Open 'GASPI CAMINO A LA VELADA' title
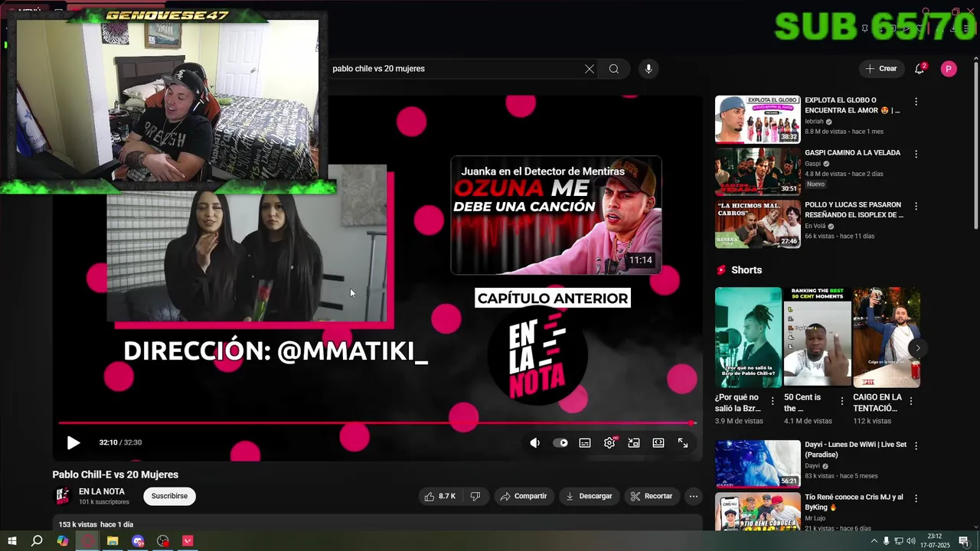The image size is (980, 551). pos(852,153)
